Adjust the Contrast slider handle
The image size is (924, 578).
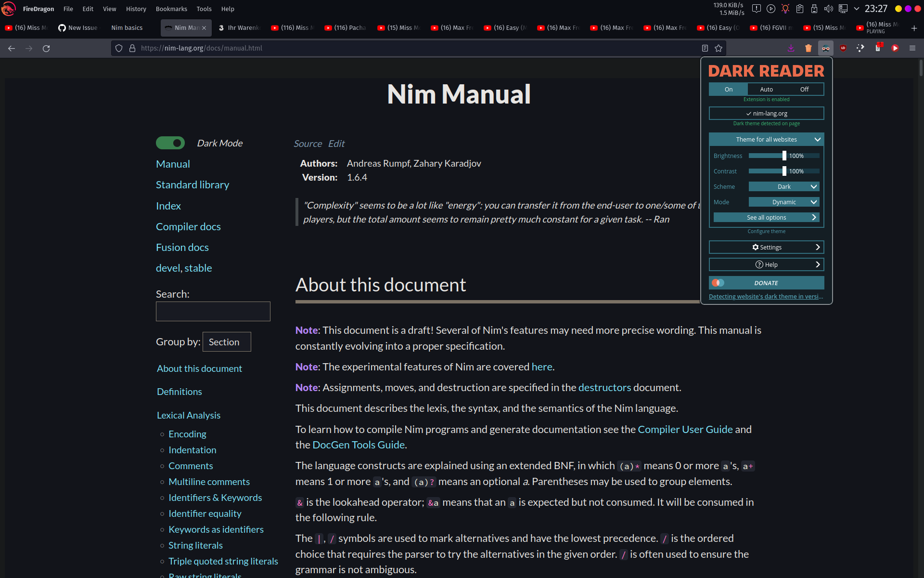(784, 171)
